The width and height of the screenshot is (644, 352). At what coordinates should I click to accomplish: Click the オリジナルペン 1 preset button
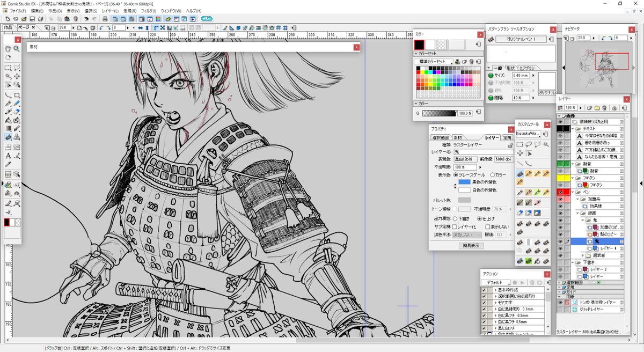point(521,39)
